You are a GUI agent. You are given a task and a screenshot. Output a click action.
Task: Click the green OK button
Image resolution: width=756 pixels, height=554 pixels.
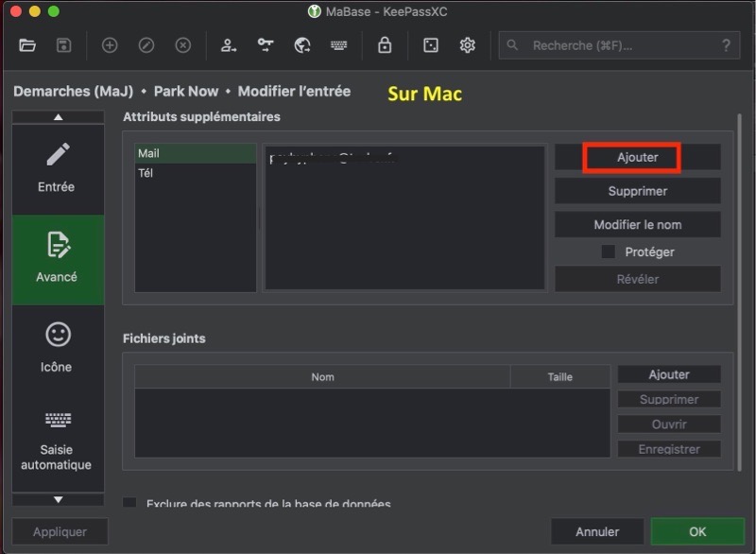(x=696, y=531)
